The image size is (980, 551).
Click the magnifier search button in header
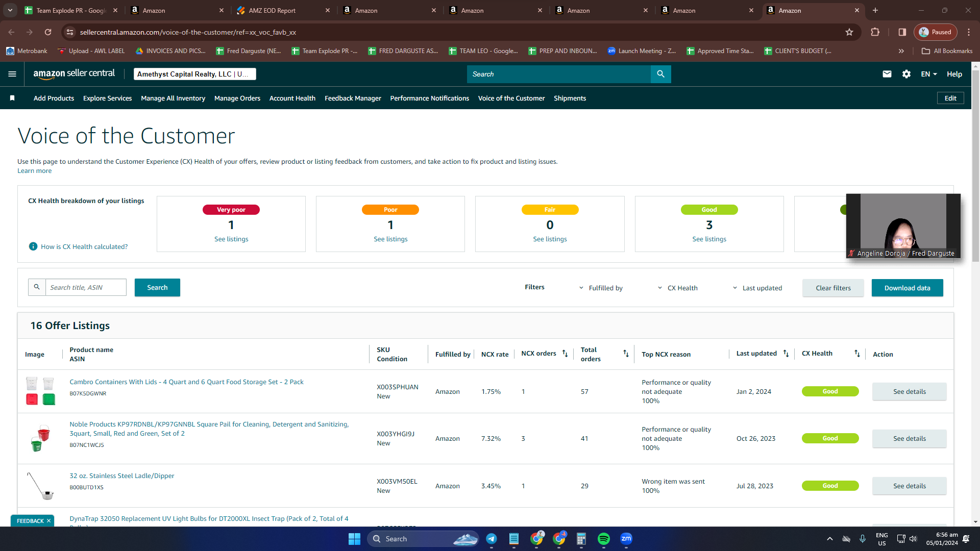pyautogui.click(x=660, y=74)
